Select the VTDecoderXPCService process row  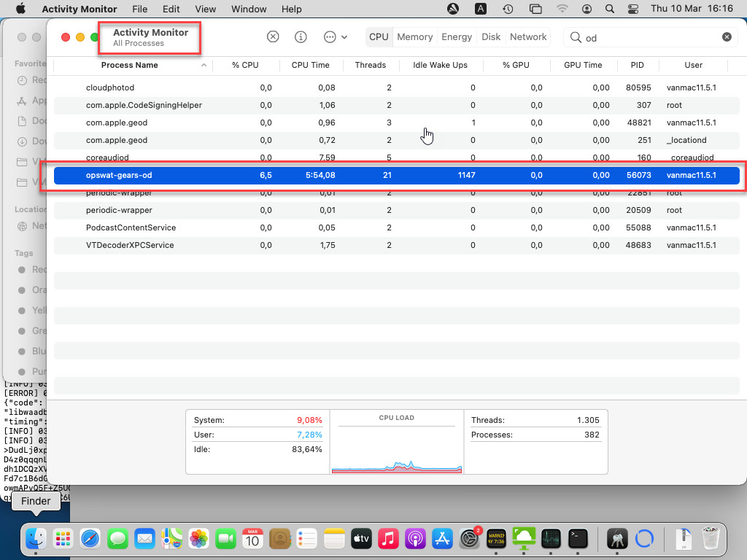click(396, 245)
